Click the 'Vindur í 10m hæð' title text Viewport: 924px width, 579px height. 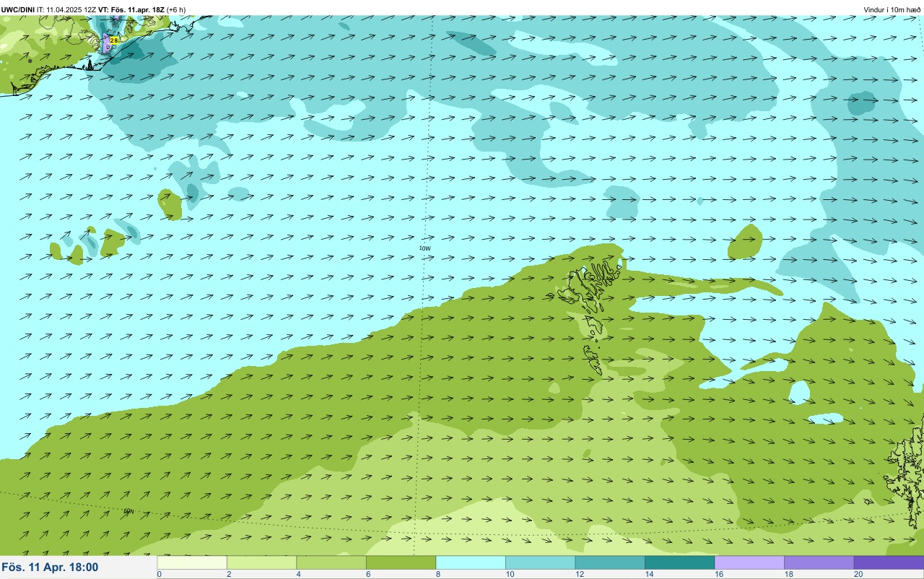(x=892, y=9)
